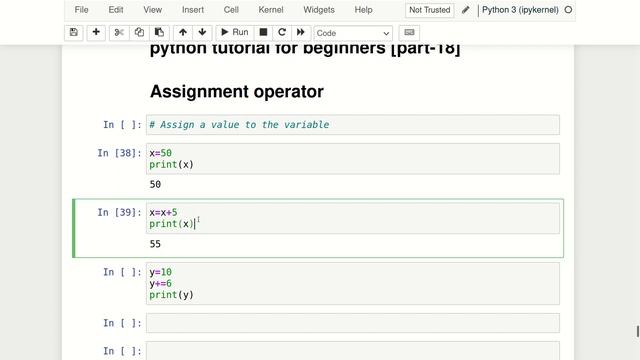Click into the y=10 code cell
This screenshot has height=360, width=640.
click(x=353, y=284)
